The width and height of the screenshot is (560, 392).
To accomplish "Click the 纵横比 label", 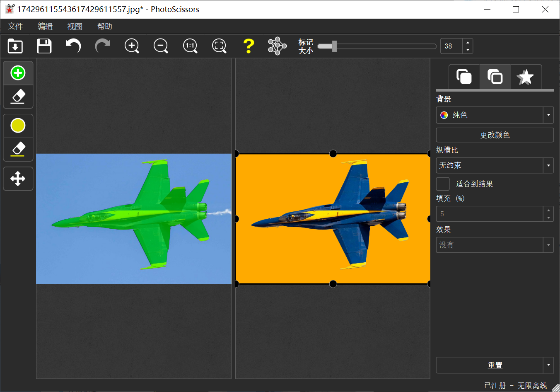I will click(x=447, y=150).
